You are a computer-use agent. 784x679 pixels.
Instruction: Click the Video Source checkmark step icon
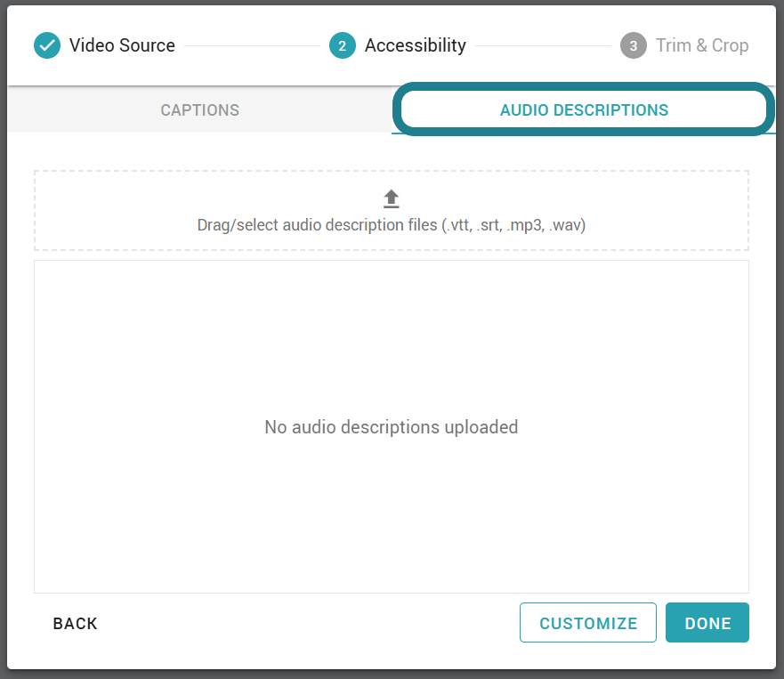[x=47, y=45]
